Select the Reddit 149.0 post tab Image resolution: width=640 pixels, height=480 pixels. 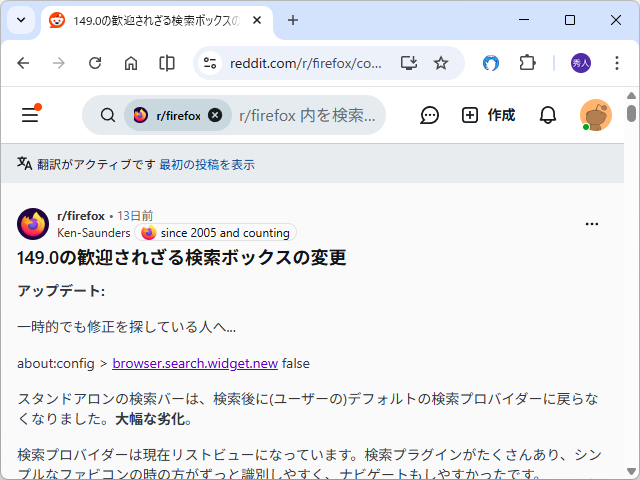coord(156,20)
